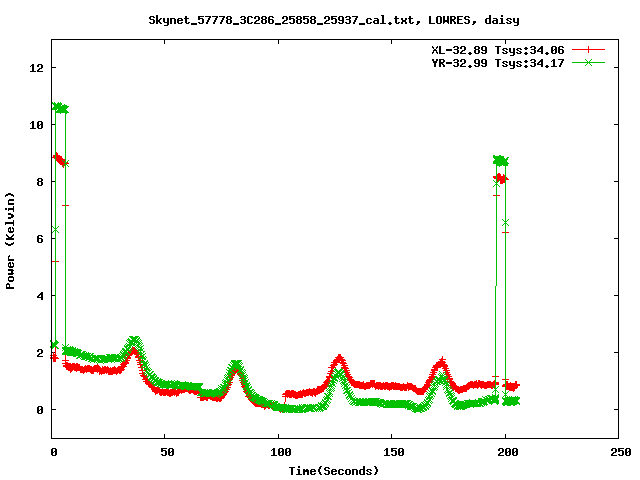This screenshot has height=480, width=640.
Task: Select the legend entry 'YR-32.99 Tsys:34.17'
Action: tap(498, 63)
